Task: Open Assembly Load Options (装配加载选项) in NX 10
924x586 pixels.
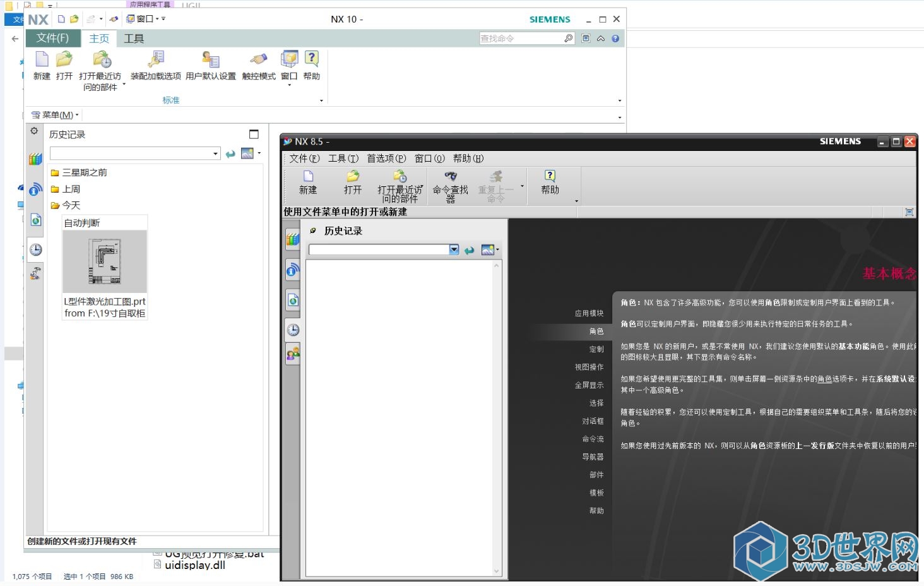Action: 156,66
